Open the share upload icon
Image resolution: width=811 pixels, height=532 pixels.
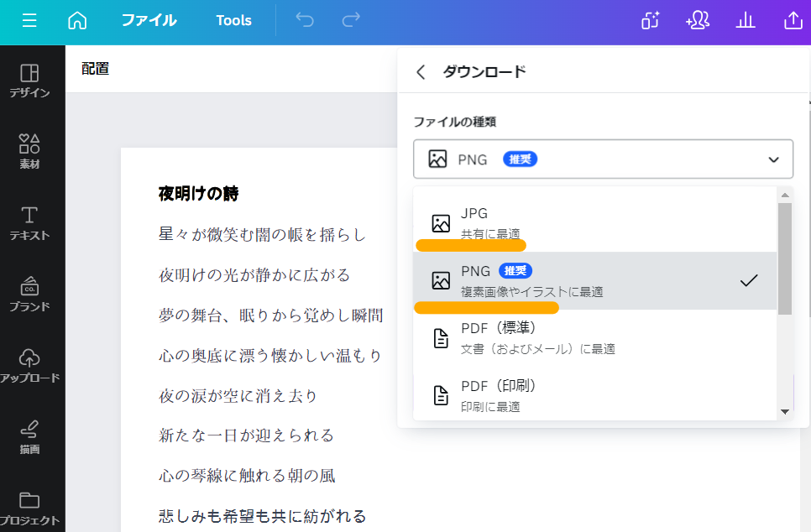coord(793,20)
